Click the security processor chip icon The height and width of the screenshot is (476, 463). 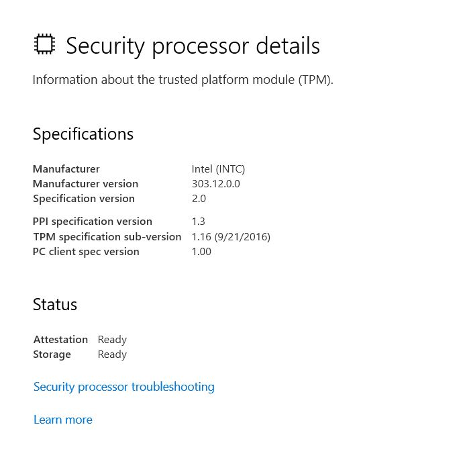click(44, 44)
